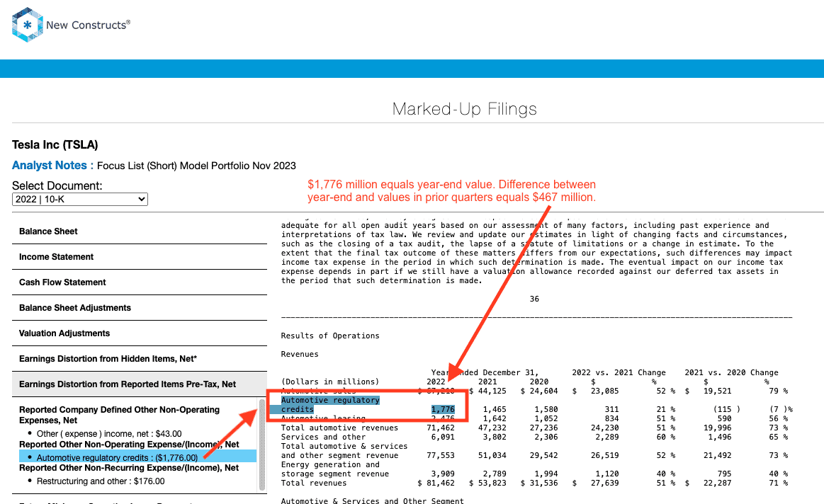
Task: Select Other (expense) income, net item
Action: pyautogui.click(x=109, y=434)
